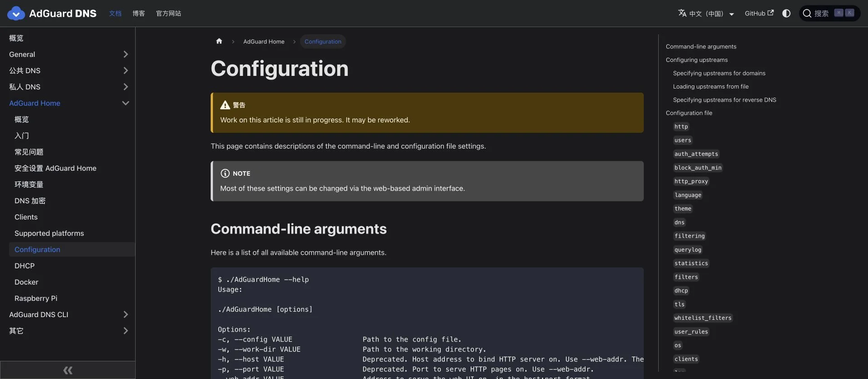The image size is (868, 379).
Task: Open the Raspberry Pi sidebar page
Action: pos(36,298)
